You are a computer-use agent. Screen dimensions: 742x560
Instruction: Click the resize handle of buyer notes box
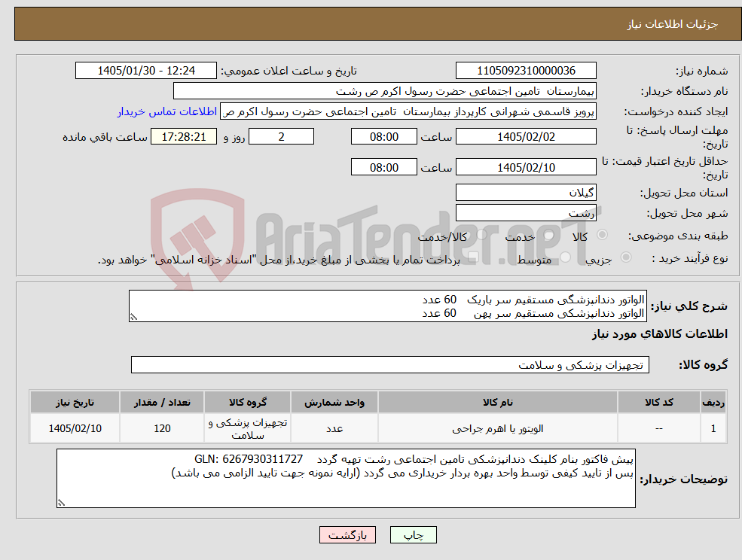click(61, 504)
